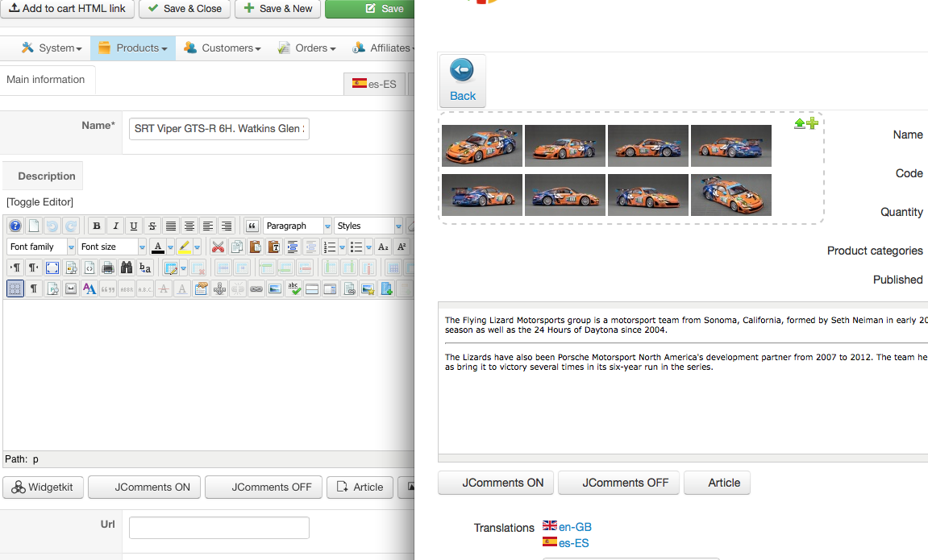Viewport: 928px width, 560px height.
Task: Click the Widgetkit button
Action: click(x=44, y=487)
